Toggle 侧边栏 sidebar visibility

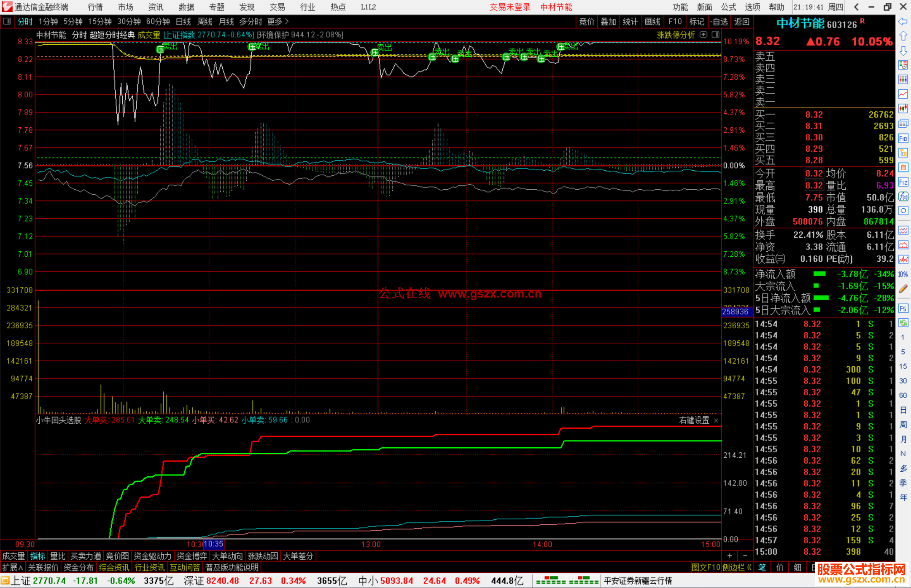[737, 567]
